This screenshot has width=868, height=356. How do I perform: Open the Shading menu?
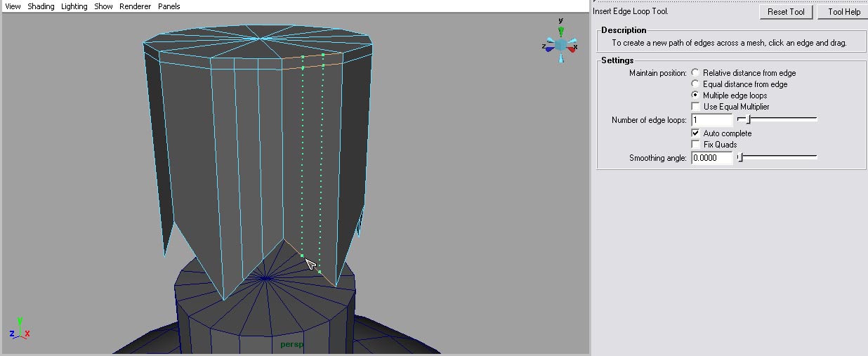41,6
